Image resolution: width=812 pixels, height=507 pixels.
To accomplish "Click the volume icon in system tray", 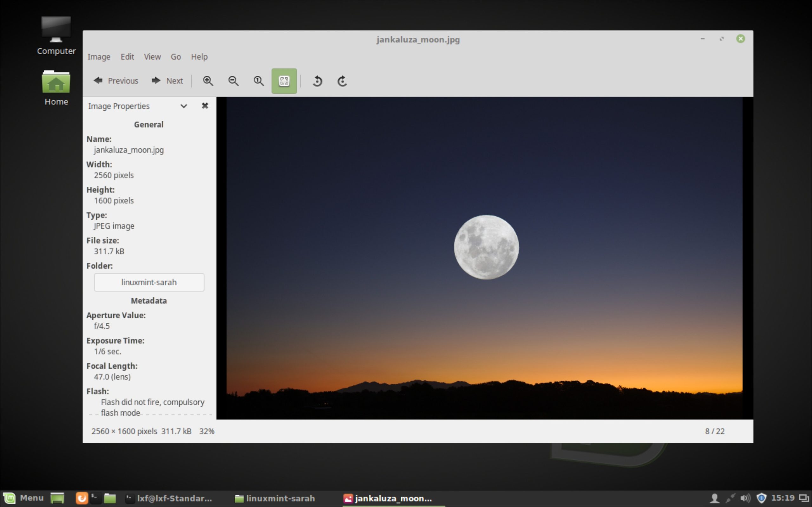I will 745,498.
